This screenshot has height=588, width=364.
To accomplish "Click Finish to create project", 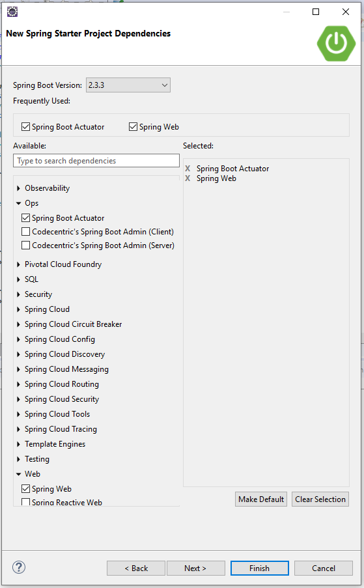I will 259,568.
